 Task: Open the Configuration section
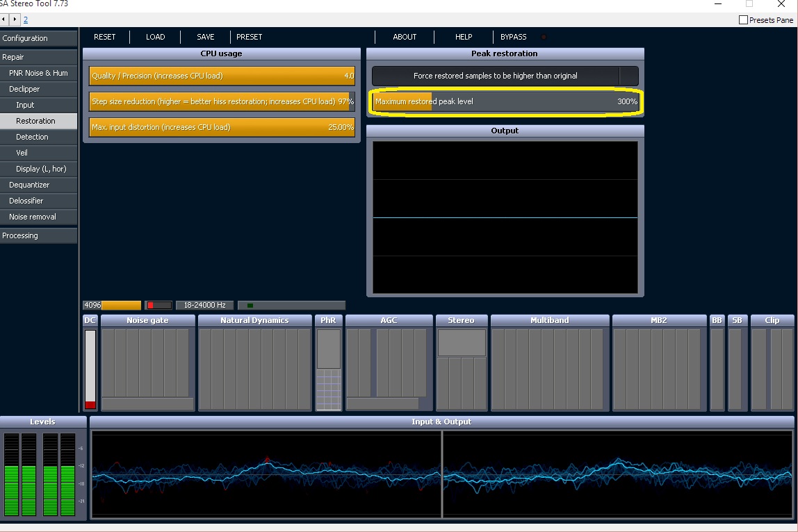[x=39, y=38]
